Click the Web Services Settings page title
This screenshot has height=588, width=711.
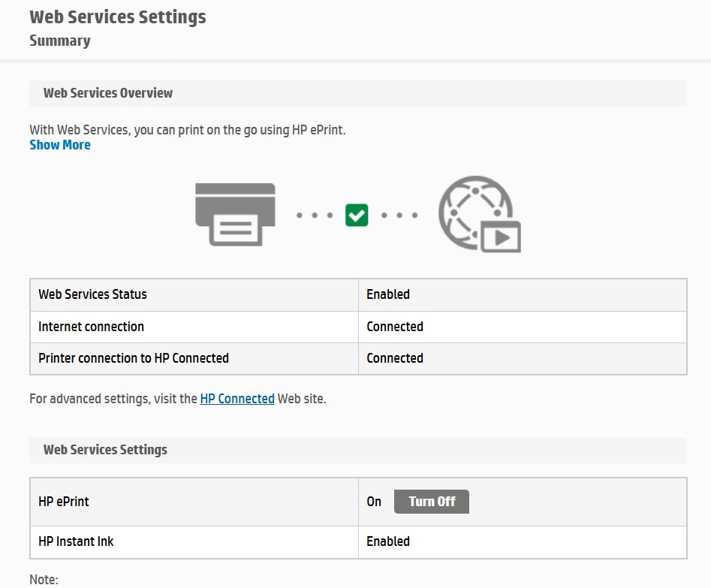118,17
